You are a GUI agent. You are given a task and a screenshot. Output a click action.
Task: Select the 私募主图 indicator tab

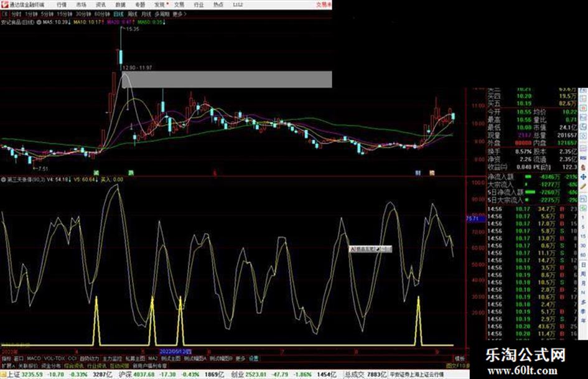135,358
